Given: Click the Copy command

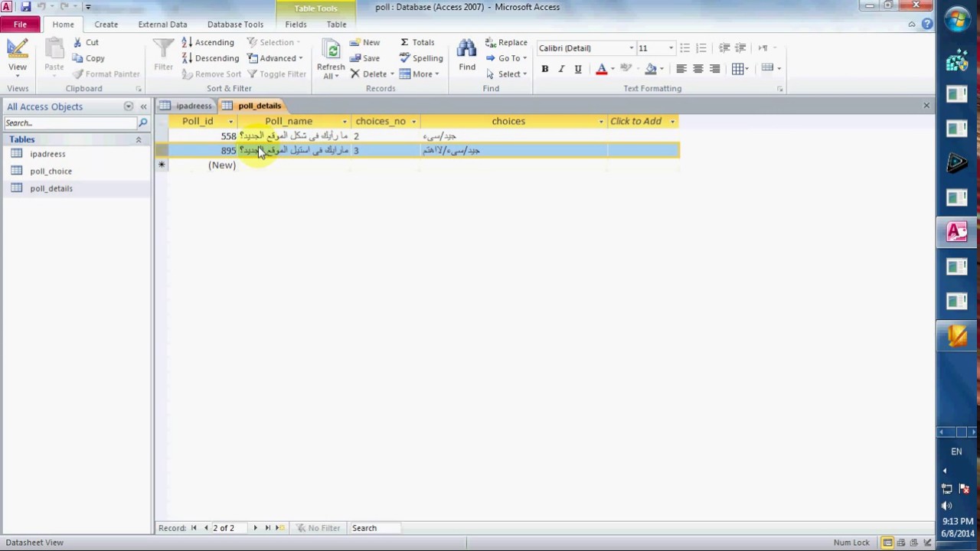Looking at the screenshot, I should click(88, 58).
